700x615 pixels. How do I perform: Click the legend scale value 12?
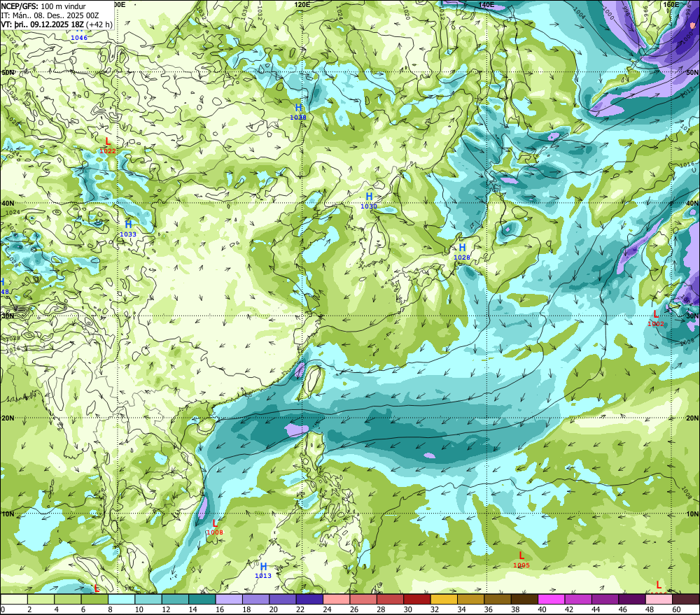point(166,609)
